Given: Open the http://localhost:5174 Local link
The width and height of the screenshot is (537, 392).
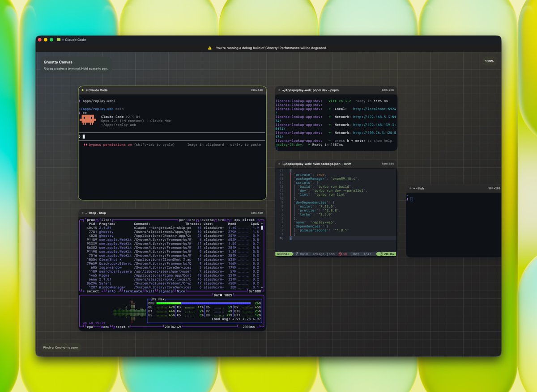Looking at the screenshot, I should (x=374, y=109).
